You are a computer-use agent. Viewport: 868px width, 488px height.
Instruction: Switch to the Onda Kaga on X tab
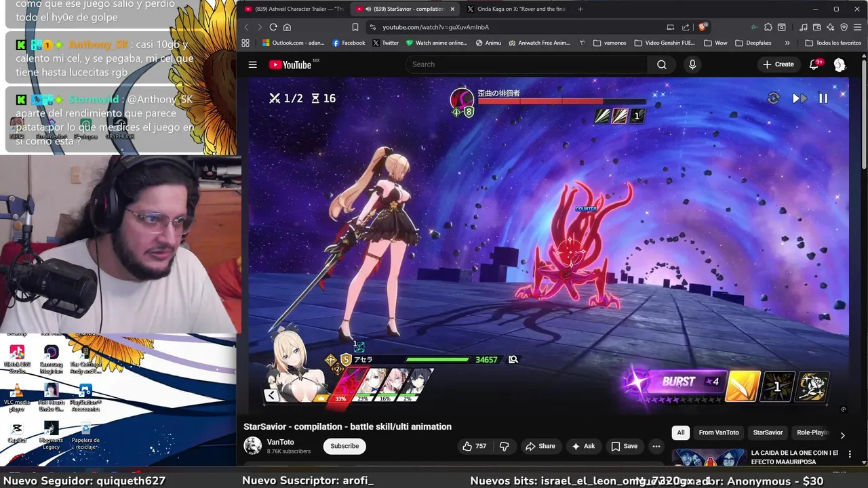(517, 9)
